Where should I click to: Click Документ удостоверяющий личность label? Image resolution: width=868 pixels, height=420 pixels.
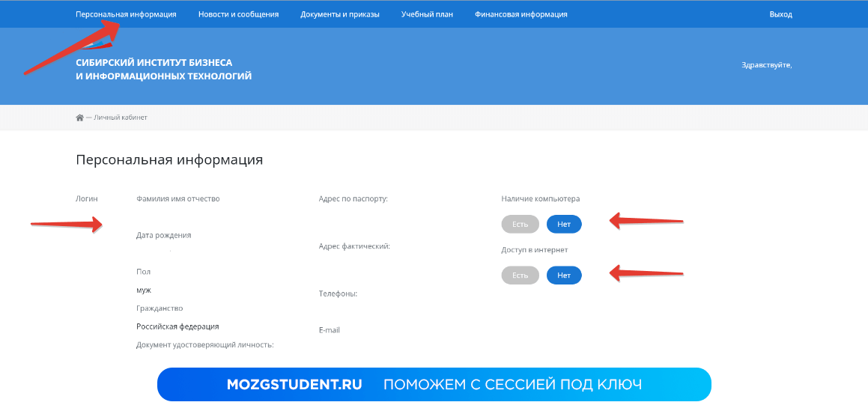click(x=205, y=344)
